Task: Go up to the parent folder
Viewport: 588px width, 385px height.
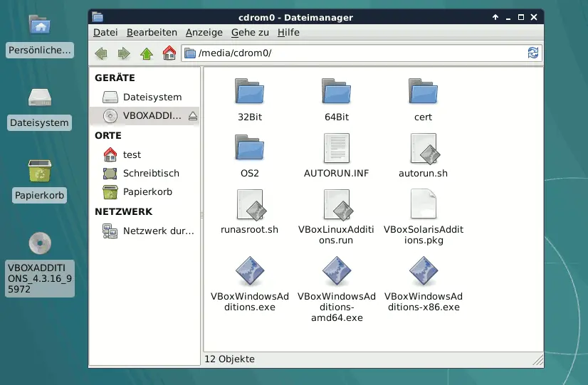Action: [x=147, y=53]
